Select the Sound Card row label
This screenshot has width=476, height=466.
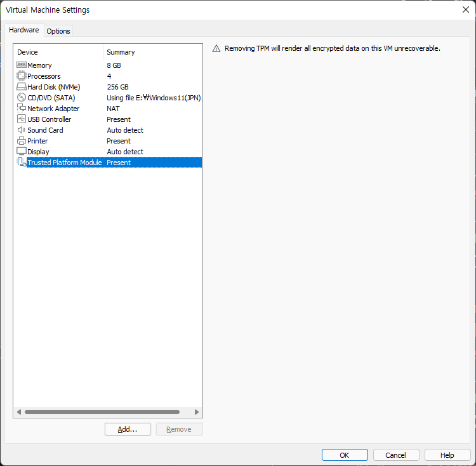click(45, 130)
